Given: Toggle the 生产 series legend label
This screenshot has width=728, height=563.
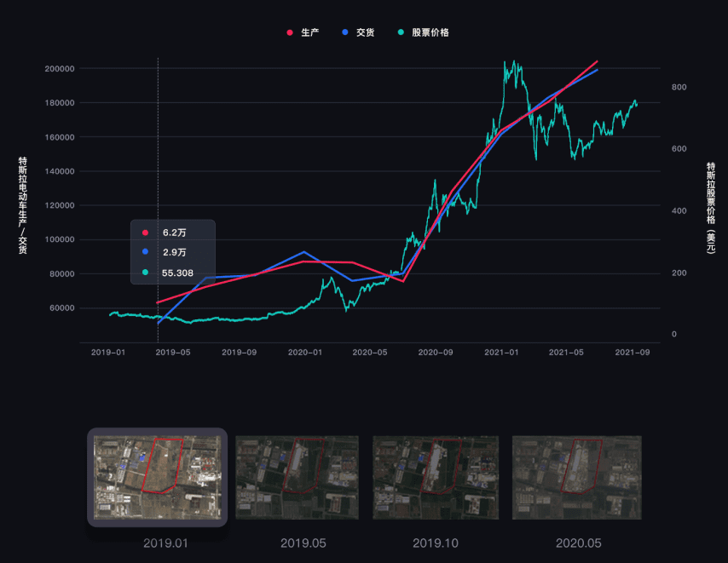Looking at the screenshot, I should 309,32.
